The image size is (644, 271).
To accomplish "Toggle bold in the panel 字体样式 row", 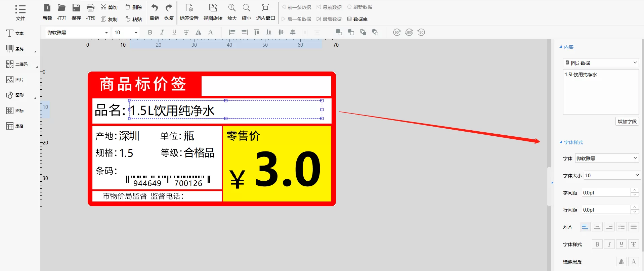I will click(597, 244).
